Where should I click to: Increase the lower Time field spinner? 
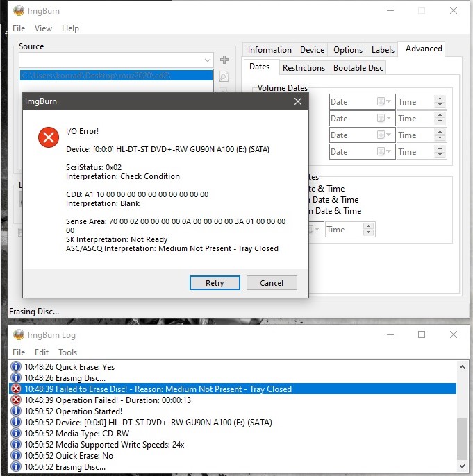pos(369,226)
